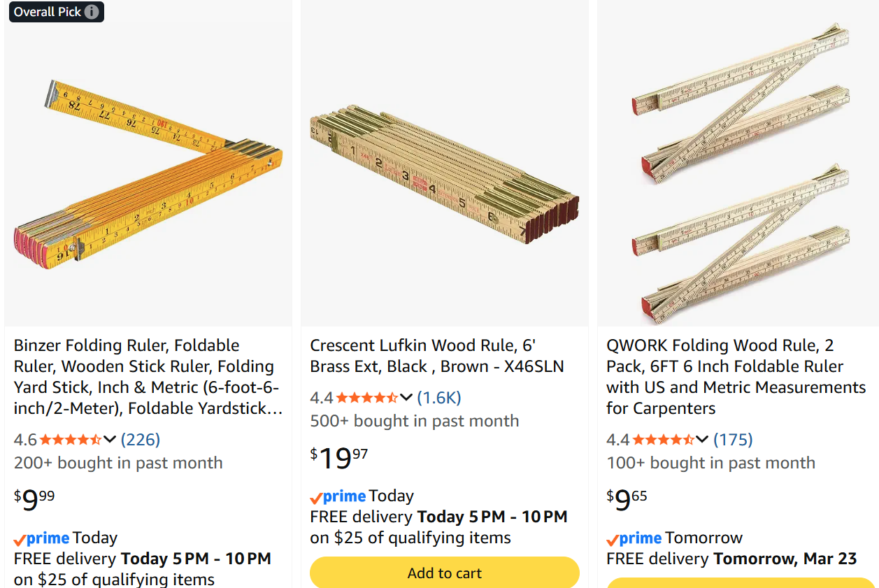This screenshot has height=588, width=879.
Task: Click the $19.97 price of Crescent Lufkin
Action: pos(339,458)
